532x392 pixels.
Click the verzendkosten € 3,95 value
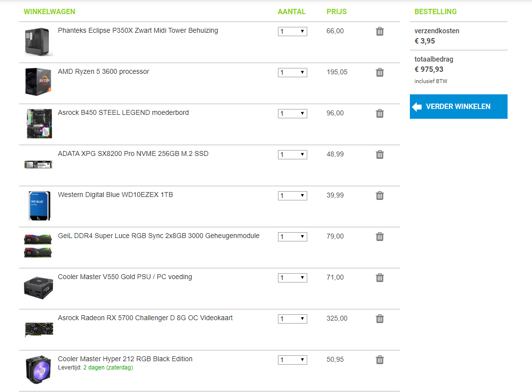pyautogui.click(x=425, y=41)
